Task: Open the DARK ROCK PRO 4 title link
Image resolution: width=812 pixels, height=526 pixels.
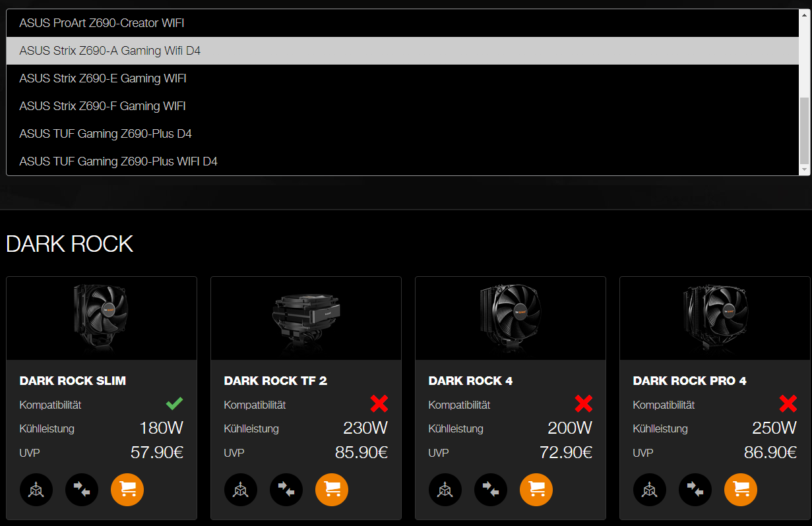Action: (x=690, y=381)
